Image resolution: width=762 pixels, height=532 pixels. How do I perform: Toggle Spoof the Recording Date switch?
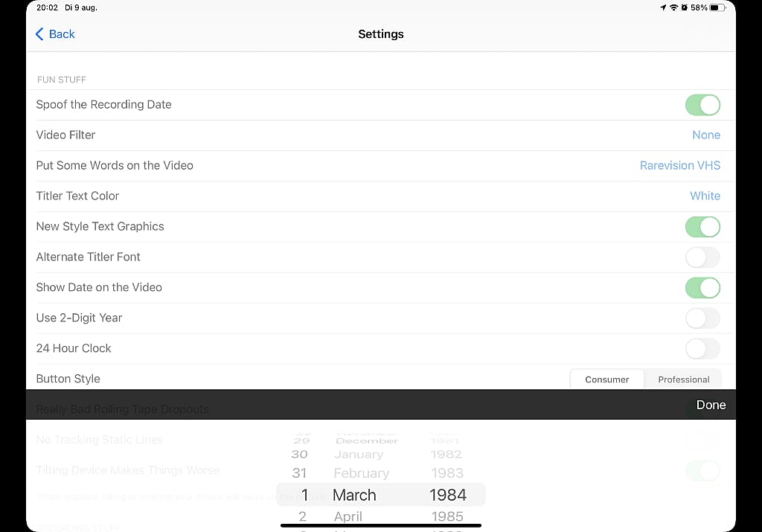point(702,105)
